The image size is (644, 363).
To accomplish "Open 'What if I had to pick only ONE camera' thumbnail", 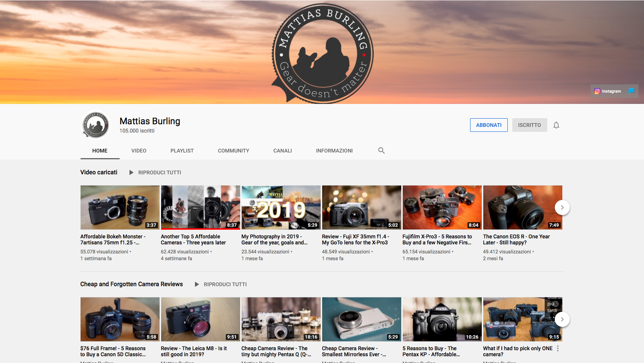I will 523,319.
